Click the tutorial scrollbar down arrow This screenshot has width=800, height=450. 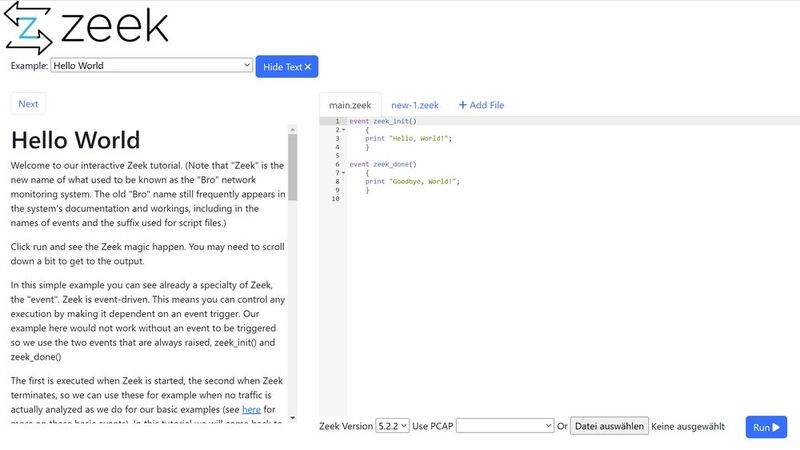[292, 417]
